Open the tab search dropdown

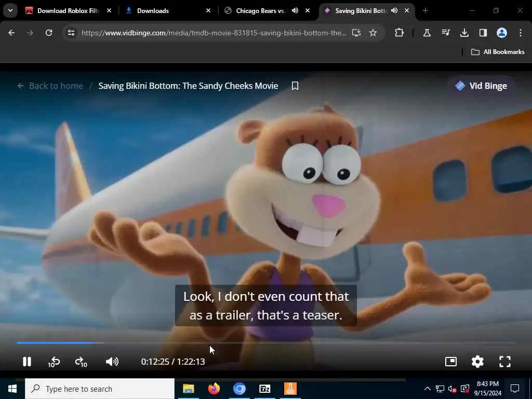(x=10, y=10)
